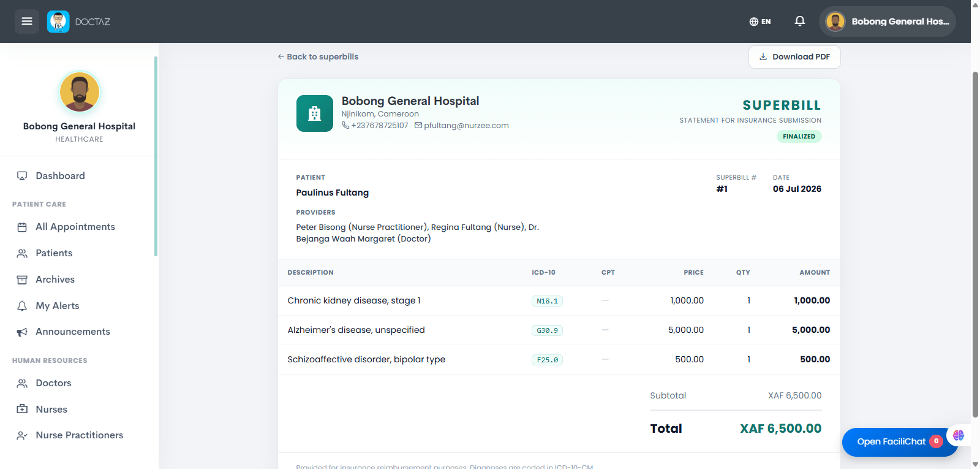The image size is (980, 469).
Task: Click the 5,000.00 price for Alzheimer's
Action: [685, 330]
